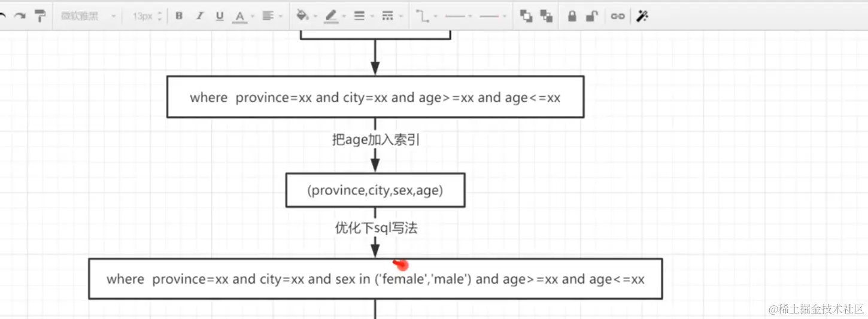Open the line color pen picker
The height and width of the screenshot is (319, 868).
[x=334, y=17]
